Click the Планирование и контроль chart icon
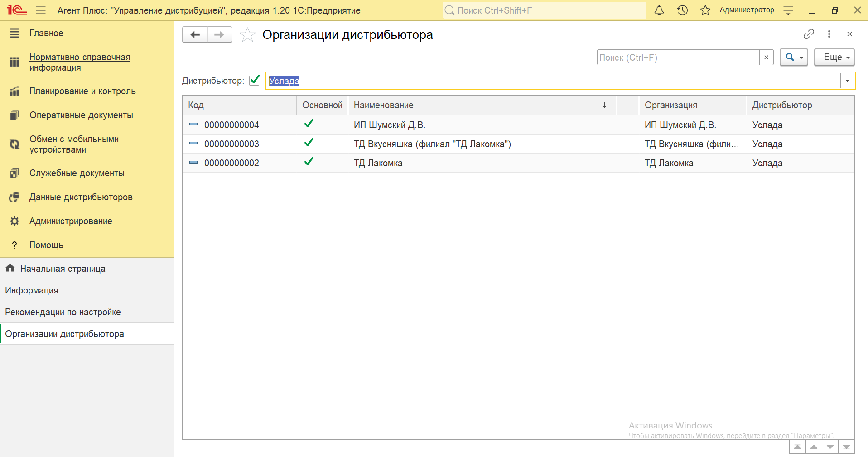868x457 pixels. pyautogui.click(x=14, y=91)
